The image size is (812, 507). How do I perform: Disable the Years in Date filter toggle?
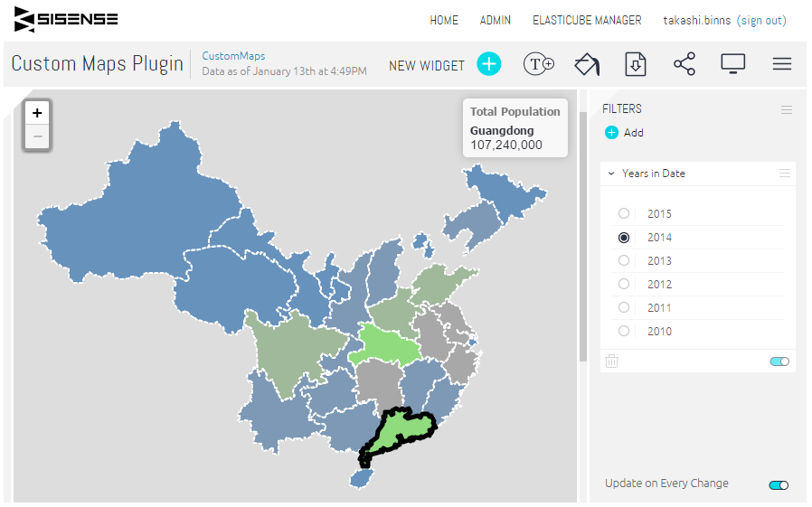(779, 361)
